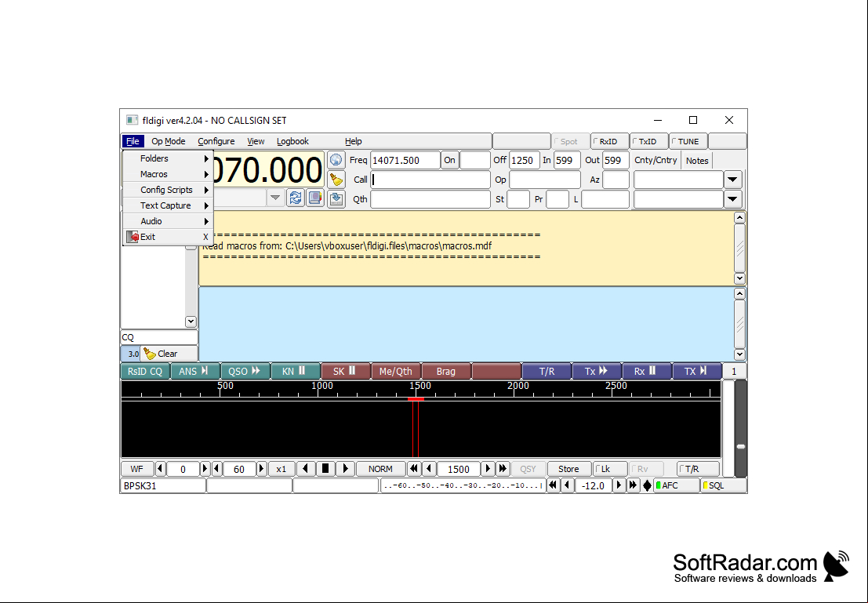Click the RsID CQ macro button
Viewport: 868px width, 603px height.
pyautogui.click(x=145, y=371)
